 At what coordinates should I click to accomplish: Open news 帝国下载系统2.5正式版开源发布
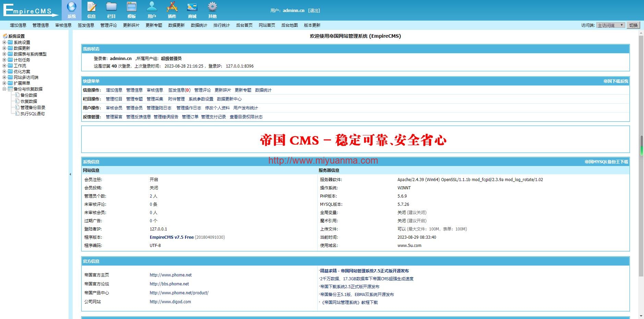(350, 287)
